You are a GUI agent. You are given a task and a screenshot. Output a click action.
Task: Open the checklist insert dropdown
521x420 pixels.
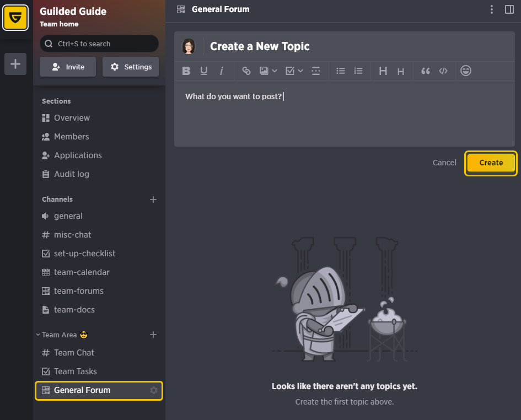(x=294, y=71)
